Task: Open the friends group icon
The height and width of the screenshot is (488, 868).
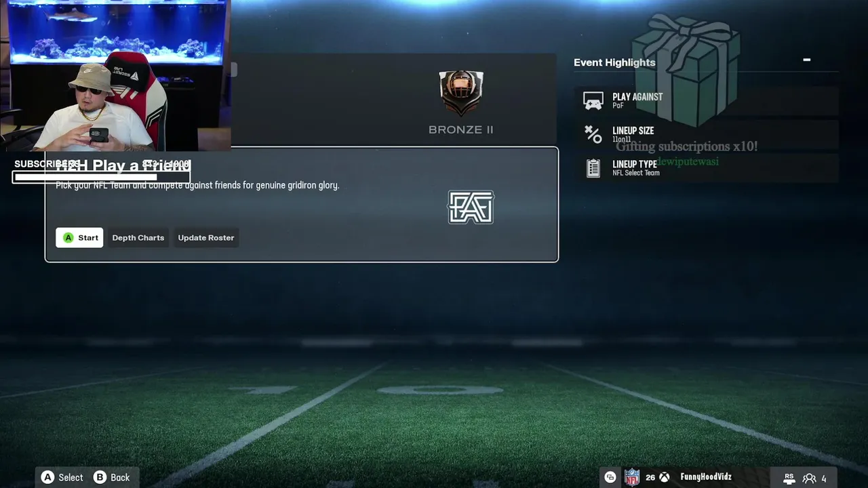Action: (x=809, y=479)
